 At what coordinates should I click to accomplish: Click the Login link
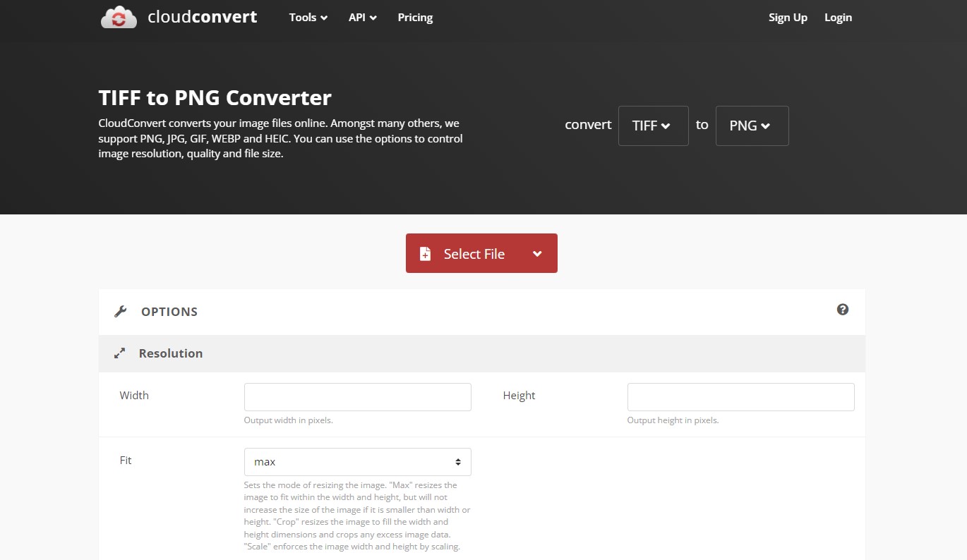point(838,17)
